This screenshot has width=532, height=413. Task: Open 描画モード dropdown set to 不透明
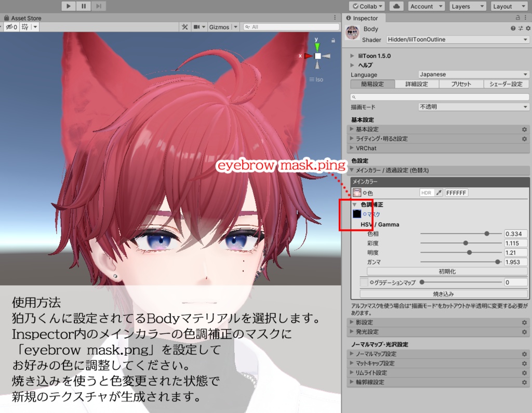[474, 107]
